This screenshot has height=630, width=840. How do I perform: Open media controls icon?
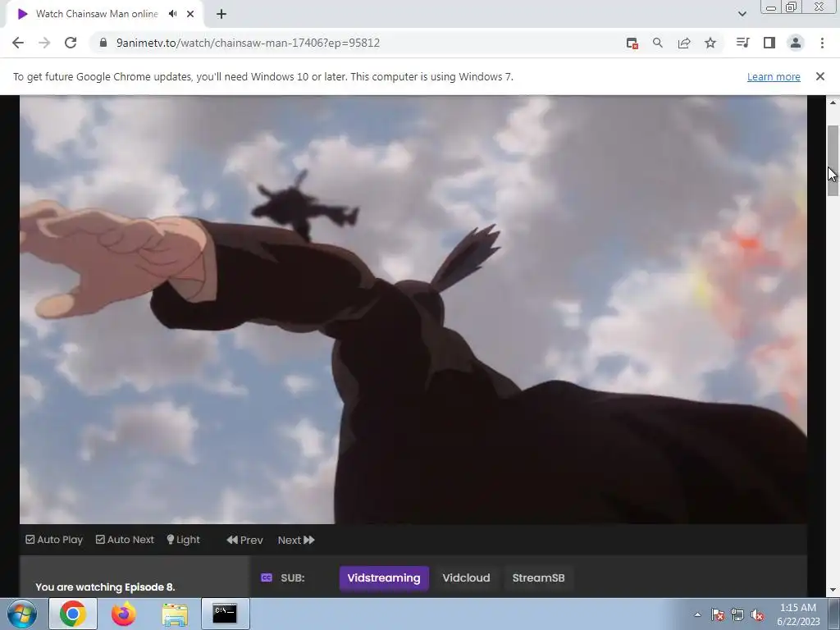(x=742, y=43)
